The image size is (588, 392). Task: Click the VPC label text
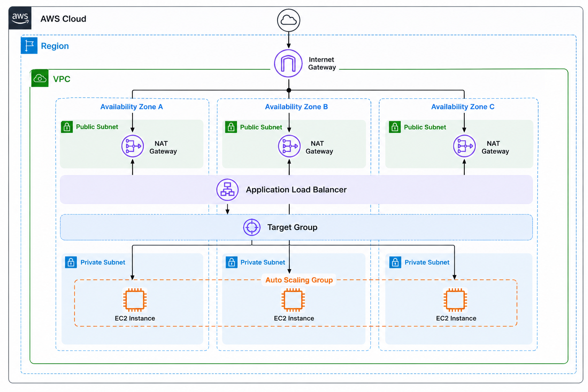tap(62, 79)
